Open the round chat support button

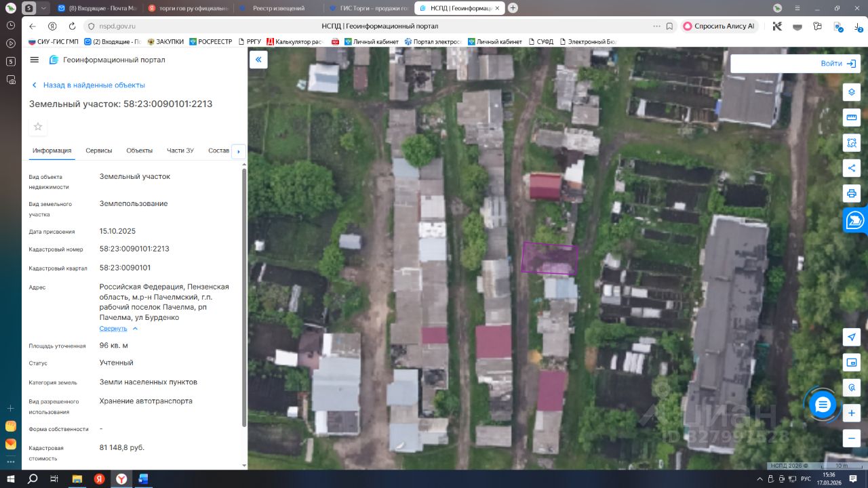click(x=823, y=405)
